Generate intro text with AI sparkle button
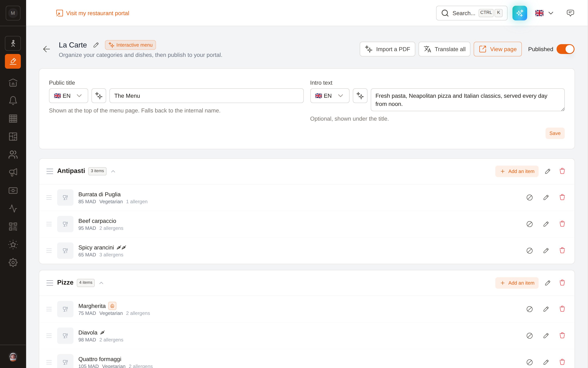This screenshot has height=368, width=588. (x=360, y=96)
